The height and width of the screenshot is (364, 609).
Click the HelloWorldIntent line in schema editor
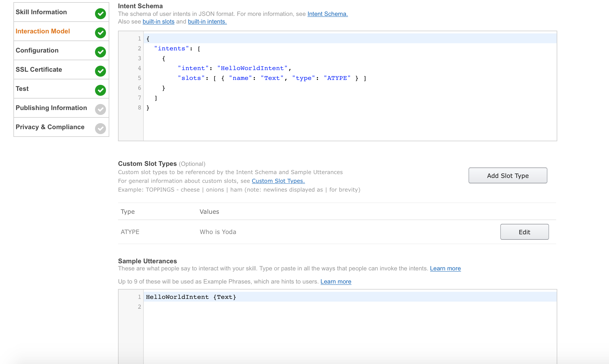pos(252,68)
